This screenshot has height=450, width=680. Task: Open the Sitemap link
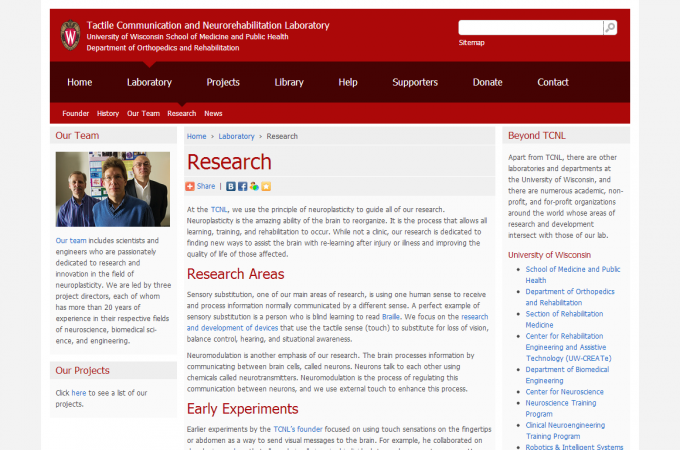[x=471, y=42]
